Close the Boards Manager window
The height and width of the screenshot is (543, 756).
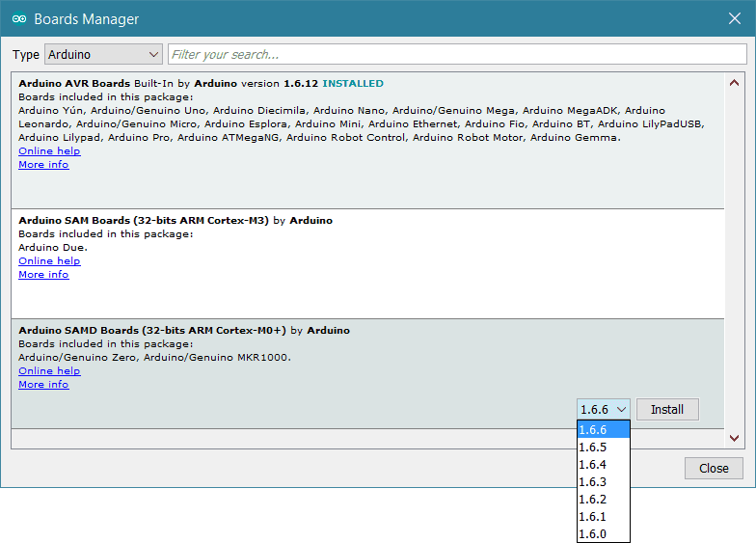tap(734, 19)
